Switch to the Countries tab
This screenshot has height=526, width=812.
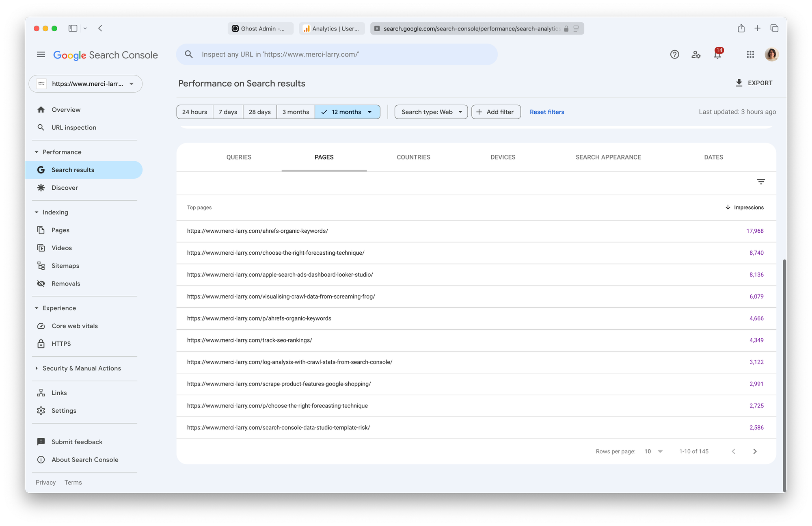[413, 157]
